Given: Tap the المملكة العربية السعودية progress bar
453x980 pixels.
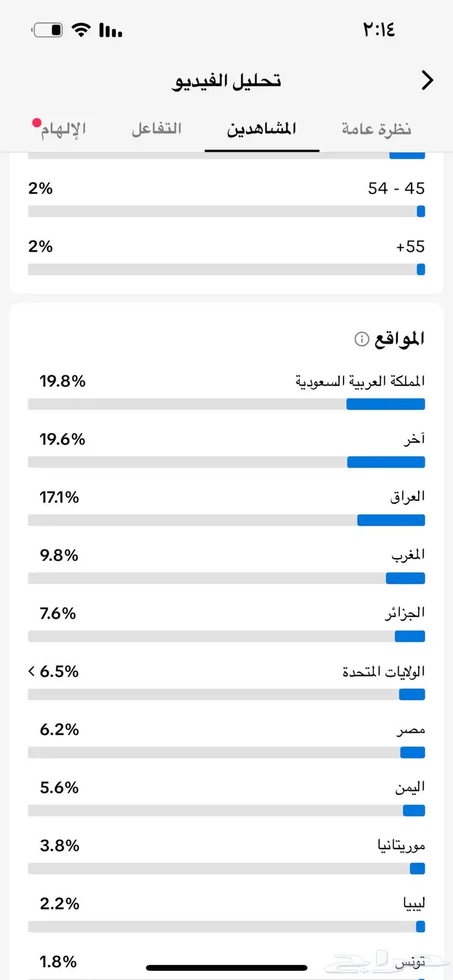Looking at the screenshot, I should 226,405.
